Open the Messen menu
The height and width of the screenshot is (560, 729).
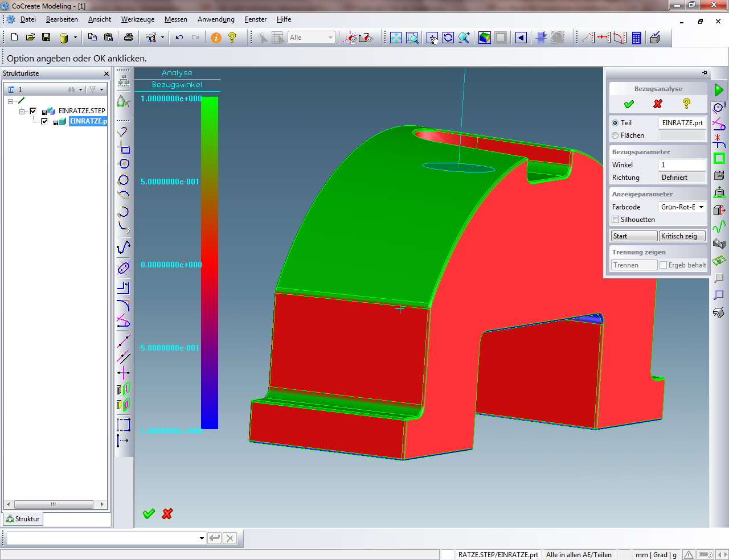pyautogui.click(x=175, y=19)
